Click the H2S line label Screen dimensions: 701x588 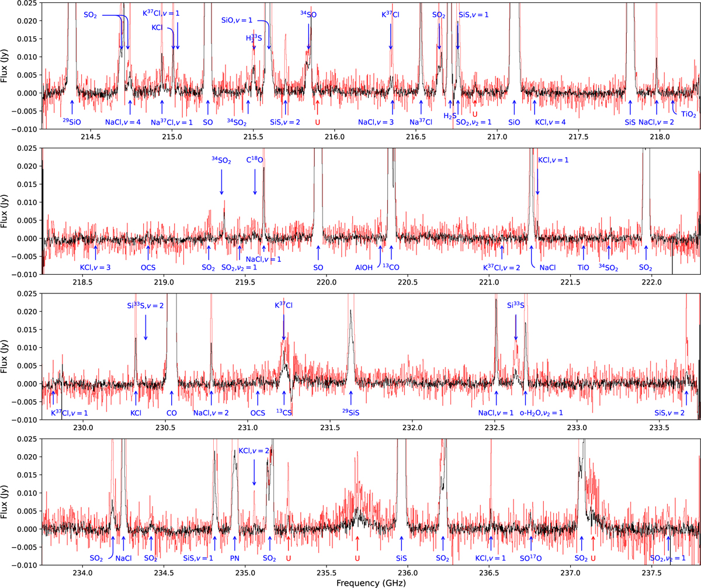point(450,116)
